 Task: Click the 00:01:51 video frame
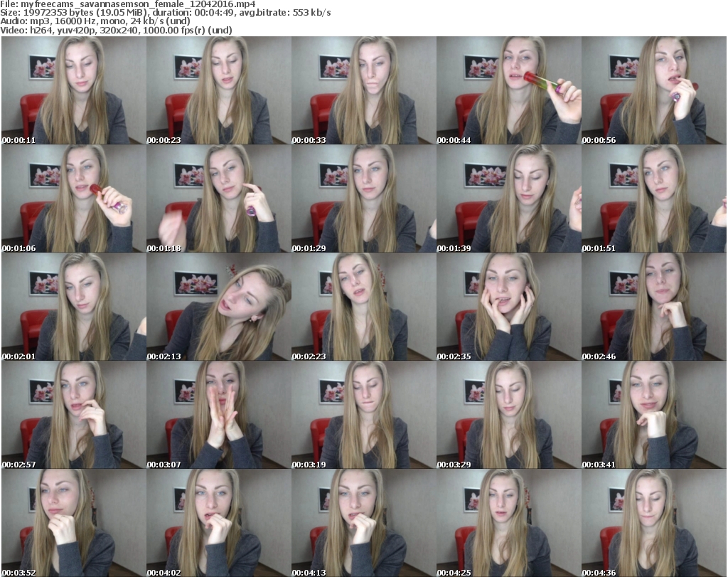tap(654, 198)
